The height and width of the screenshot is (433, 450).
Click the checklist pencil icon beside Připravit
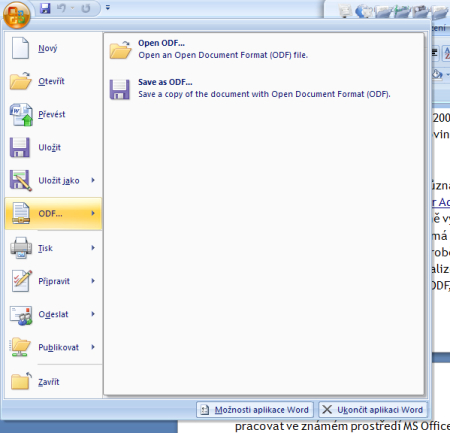(22, 281)
